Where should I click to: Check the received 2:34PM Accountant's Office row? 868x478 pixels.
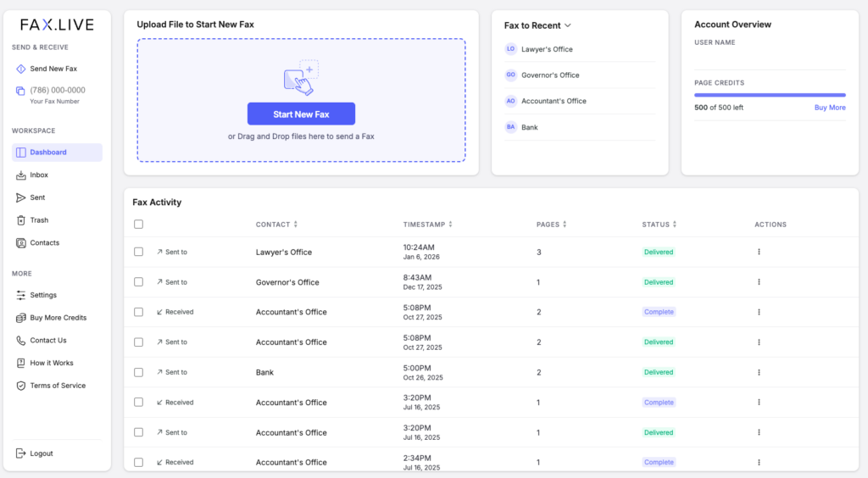[138, 463]
